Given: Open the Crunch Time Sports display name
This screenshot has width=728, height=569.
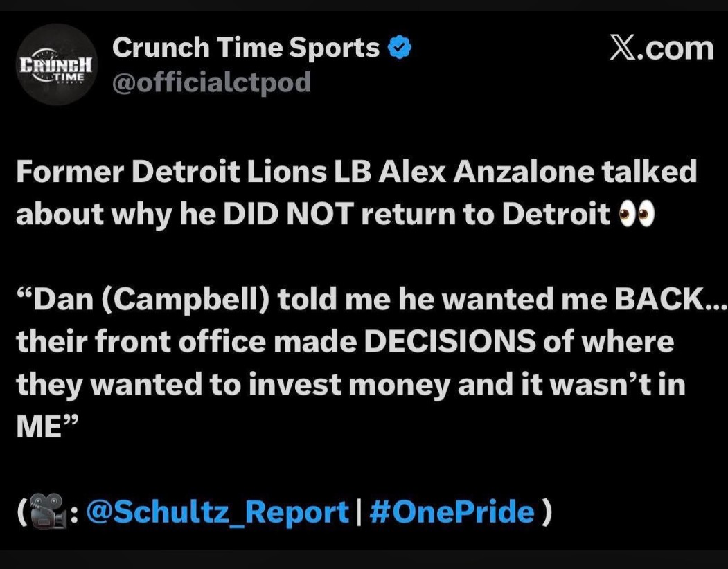Looking at the screenshot, I should pyautogui.click(x=246, y=48).
